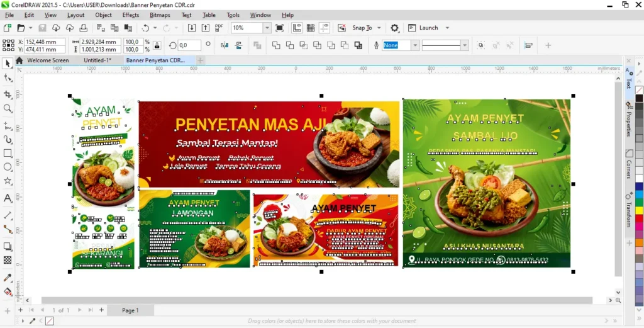Mirror the selection horizontally
This screenshot has width=644, height=328.
225,45
